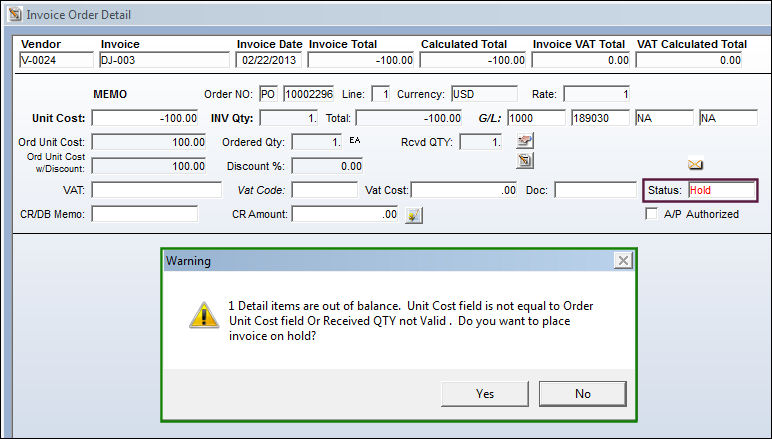Click the Ordered Qty field
The image size is (772, 439).
(x=317, y=142)
